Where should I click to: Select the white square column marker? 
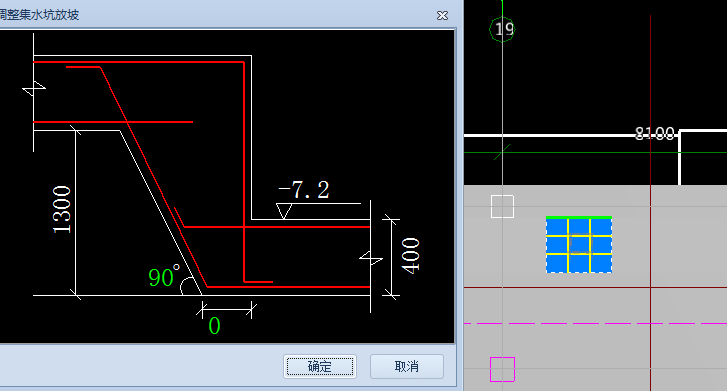(502, 206)
